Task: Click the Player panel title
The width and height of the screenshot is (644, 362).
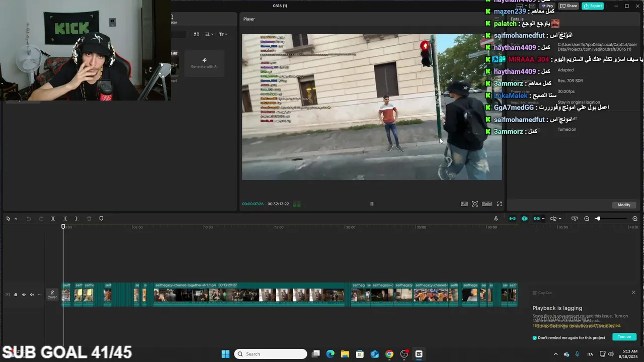Action: pyautogui.click(x=249, y=19)
